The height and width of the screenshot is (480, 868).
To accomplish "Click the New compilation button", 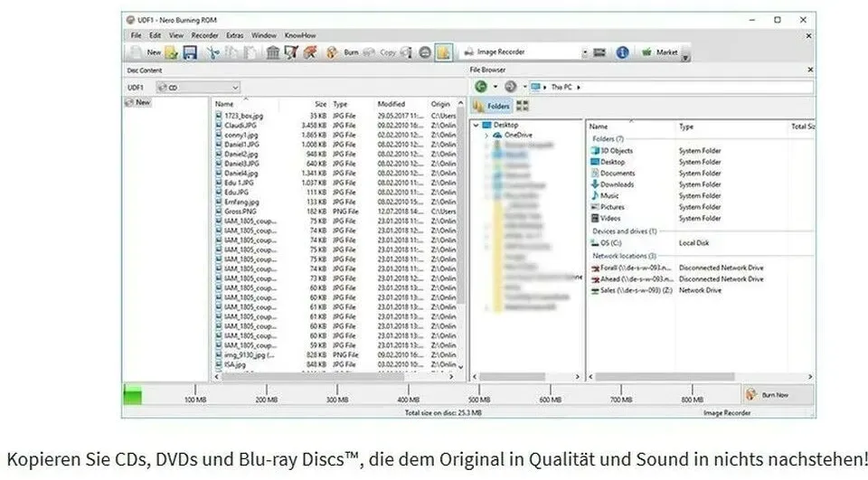I will click(146, 52).
